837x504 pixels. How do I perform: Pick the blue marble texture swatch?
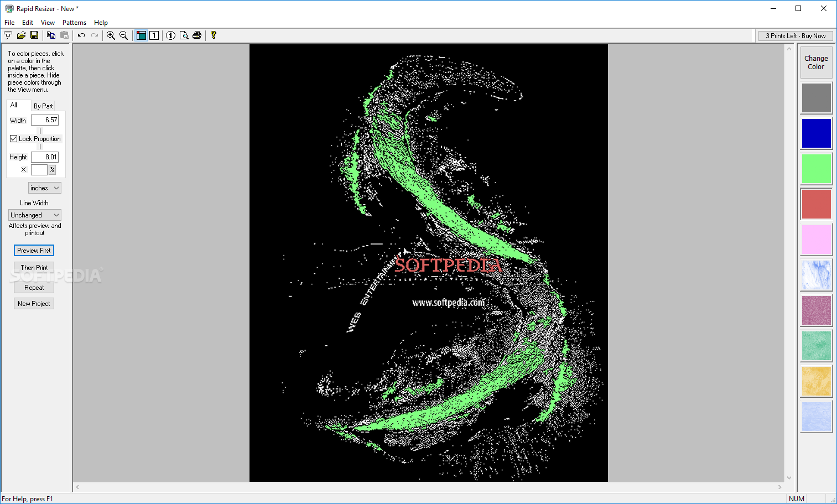coord(817,275)
